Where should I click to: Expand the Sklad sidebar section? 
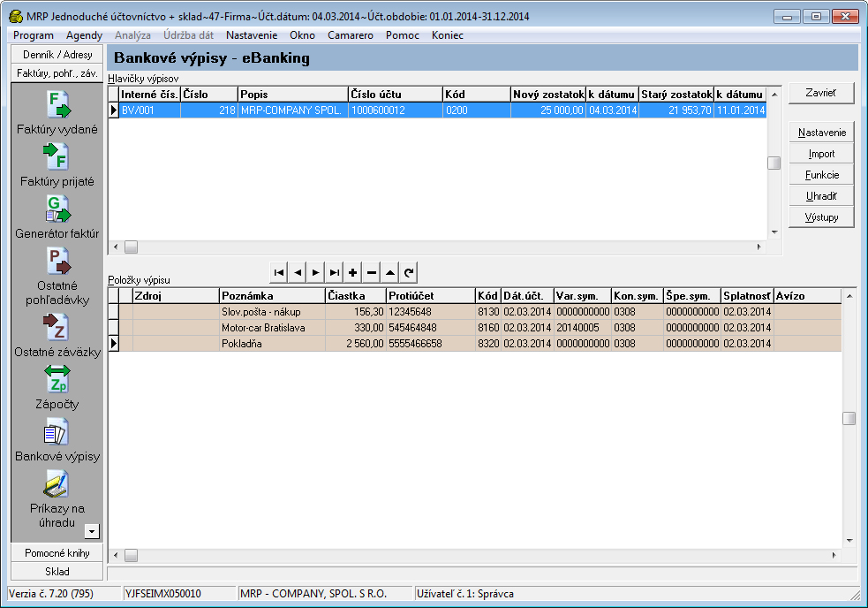click(57, 572)
